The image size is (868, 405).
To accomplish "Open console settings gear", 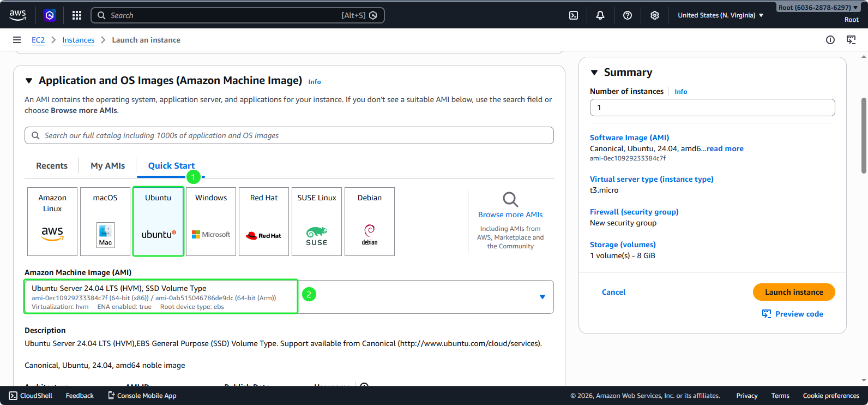I will 655,15.
